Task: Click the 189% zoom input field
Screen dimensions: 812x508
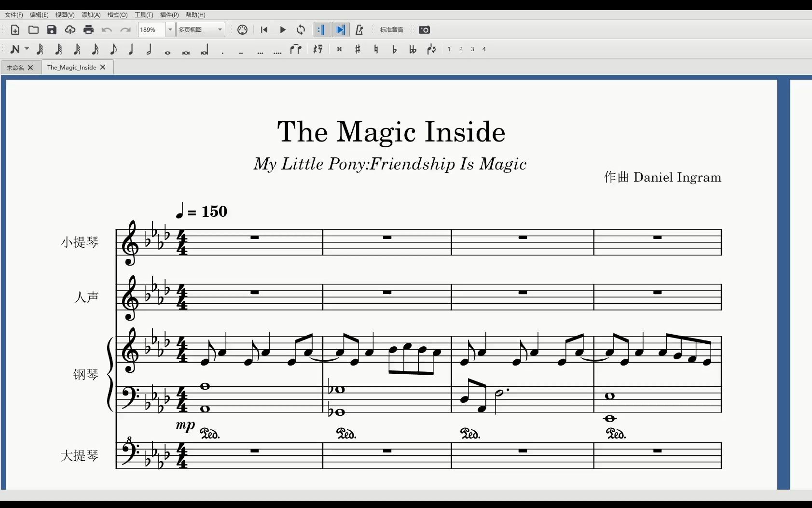Action: point(152,30)
